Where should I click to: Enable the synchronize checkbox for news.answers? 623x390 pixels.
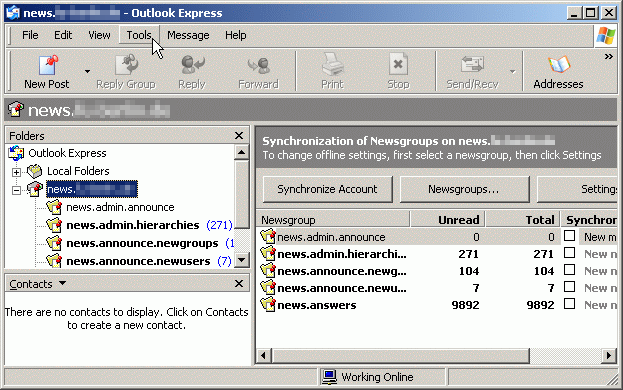[570, 304]
